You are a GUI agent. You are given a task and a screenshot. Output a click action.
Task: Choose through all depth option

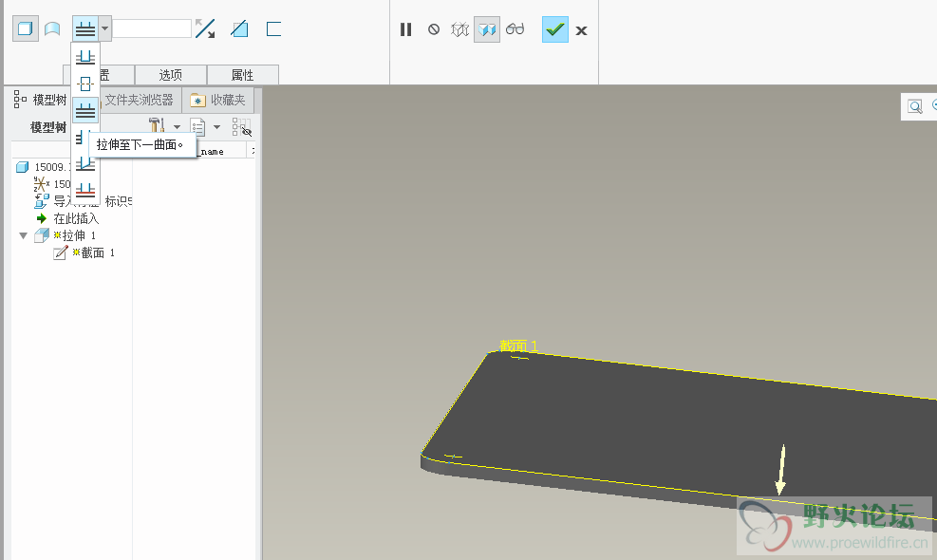point(82,138)
